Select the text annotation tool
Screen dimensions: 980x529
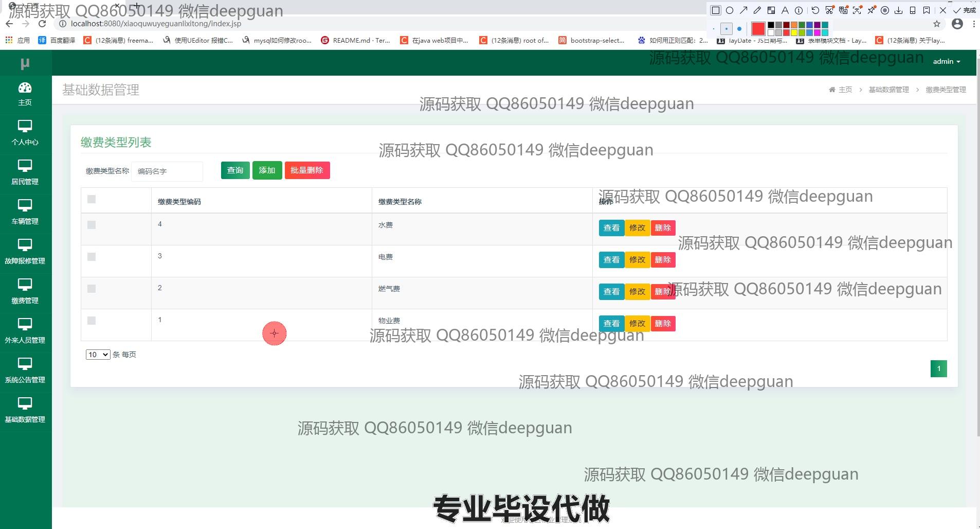(785, 10)
